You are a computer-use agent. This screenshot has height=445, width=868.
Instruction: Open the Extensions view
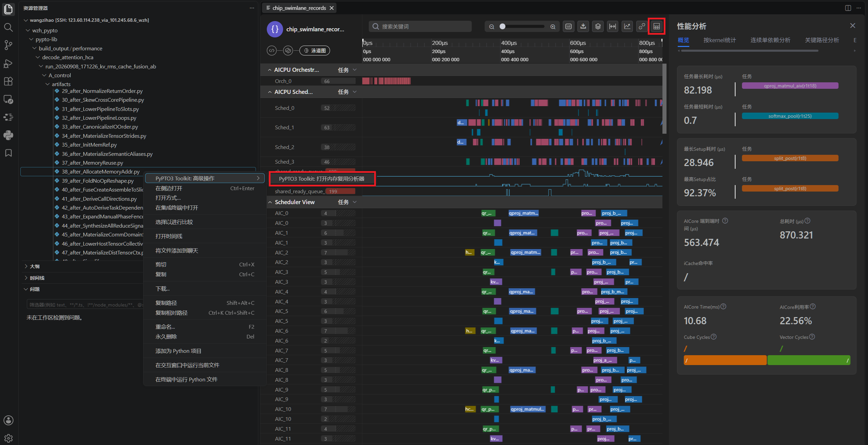click(x=8, y=81)
